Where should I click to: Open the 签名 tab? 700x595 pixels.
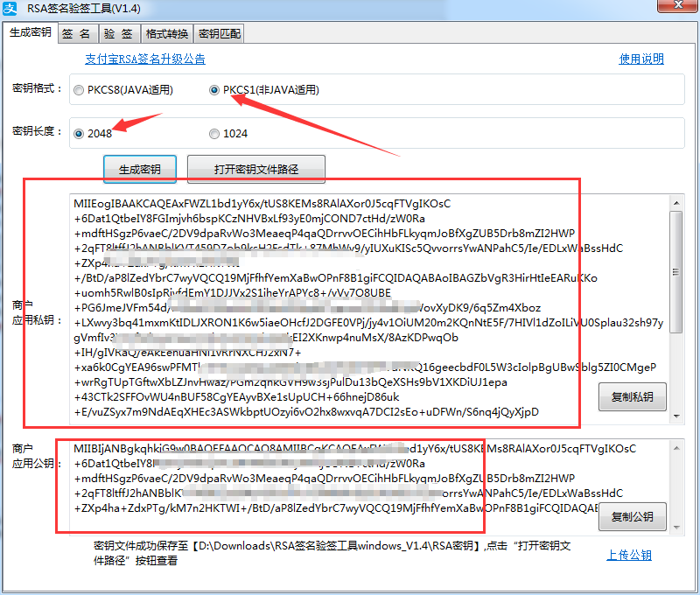tap(76, 34)
